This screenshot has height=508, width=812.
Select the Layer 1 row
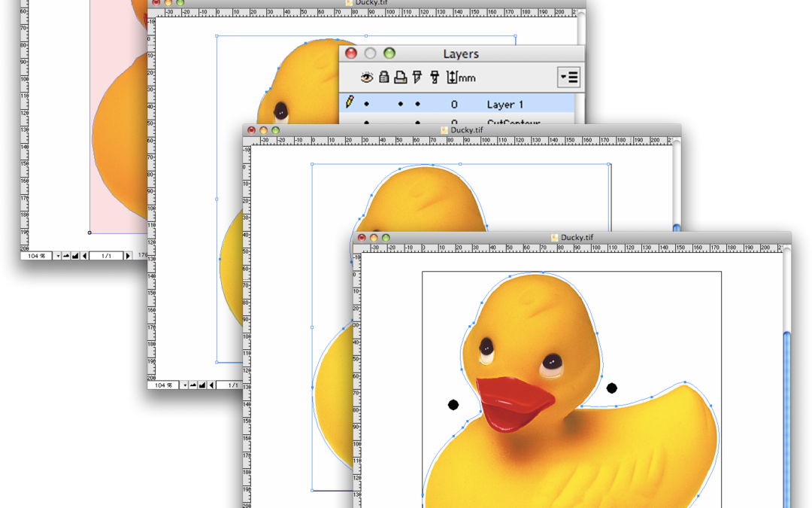[511, 105]
